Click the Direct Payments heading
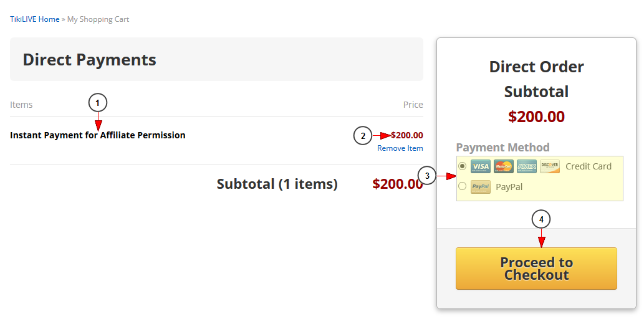 click(90, 60)
